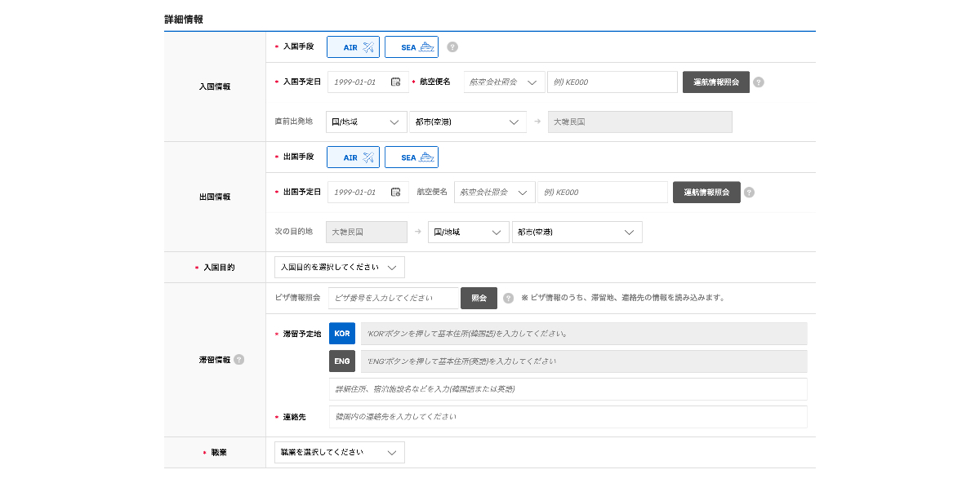Open 職業 selection dropdown
Screen dimensions: 980x483
pos(339,452)
